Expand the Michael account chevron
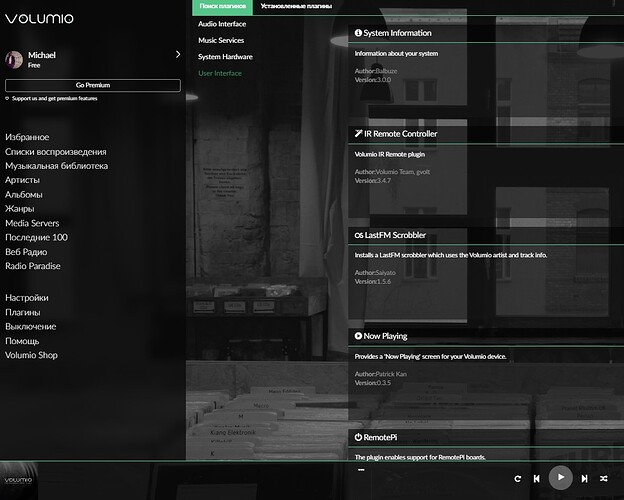Viewport: 624px width, 500px height. (177, 54)
